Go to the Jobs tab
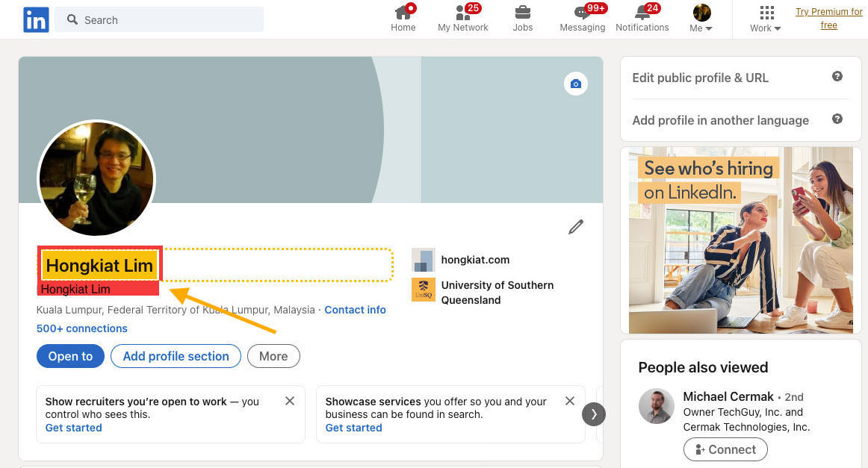 [x=523, y=19]
